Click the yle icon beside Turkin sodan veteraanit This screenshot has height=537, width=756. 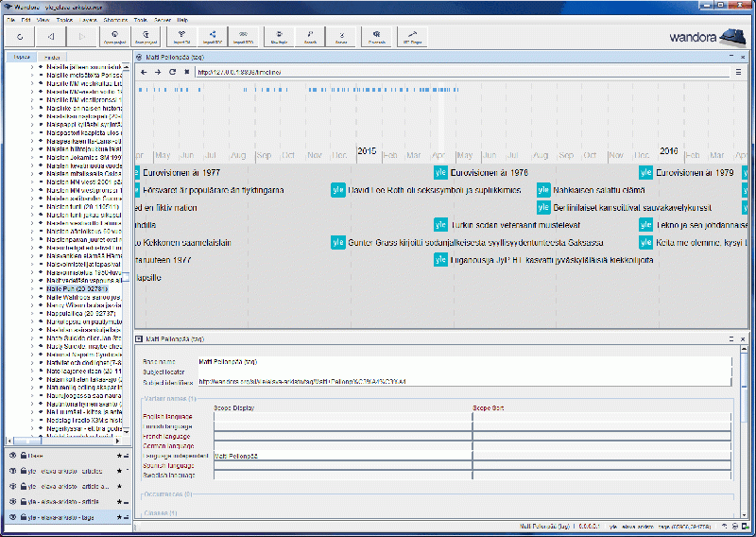(x=440, y=225)
